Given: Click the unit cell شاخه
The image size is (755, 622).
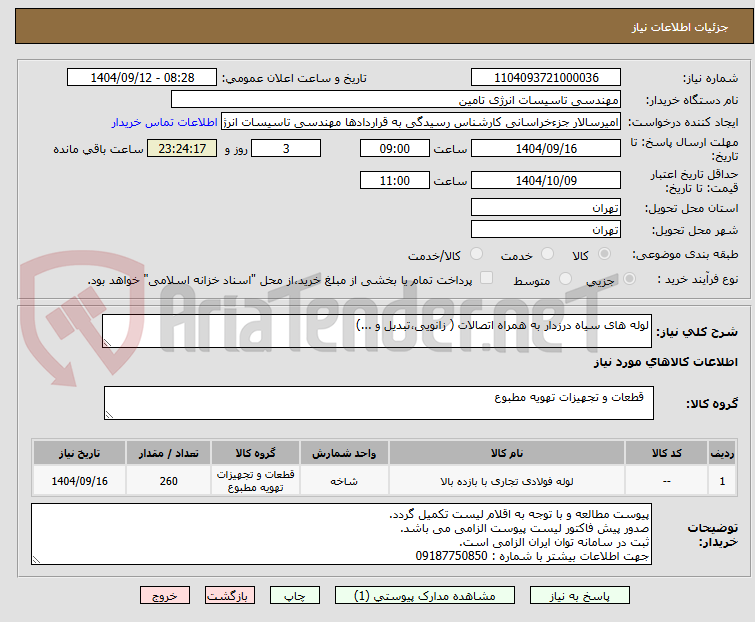Looking at the screenshot, I should point(344,481).
